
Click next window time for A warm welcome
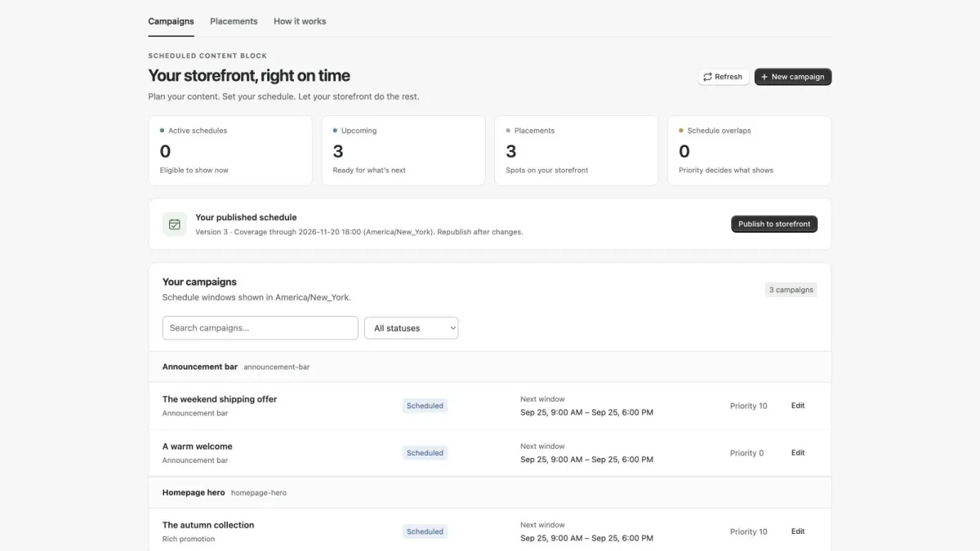(586, 460)
